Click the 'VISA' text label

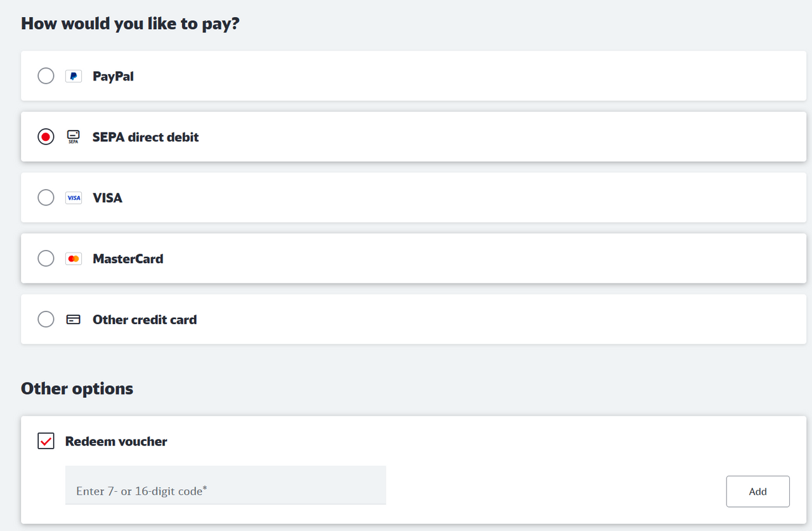point(107,198)
